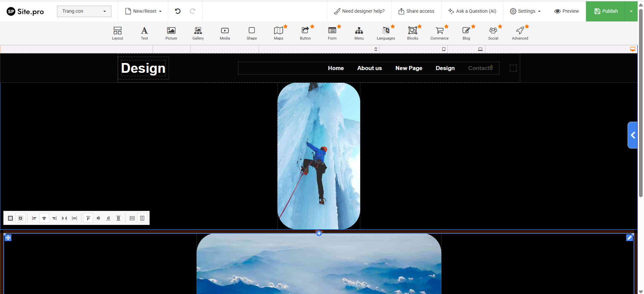644x294 pixels.
Task: Expand the New/Reset dropdown
Action: coord(143,11)
